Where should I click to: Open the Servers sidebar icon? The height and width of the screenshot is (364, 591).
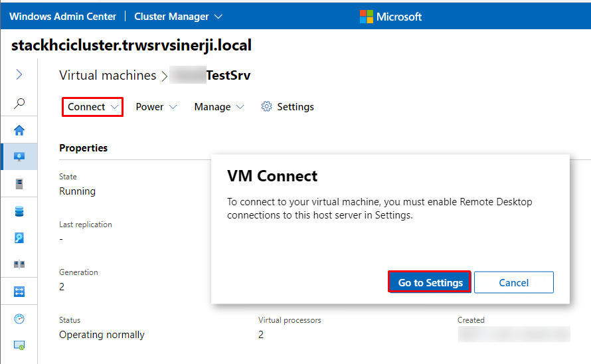(19, 184)
